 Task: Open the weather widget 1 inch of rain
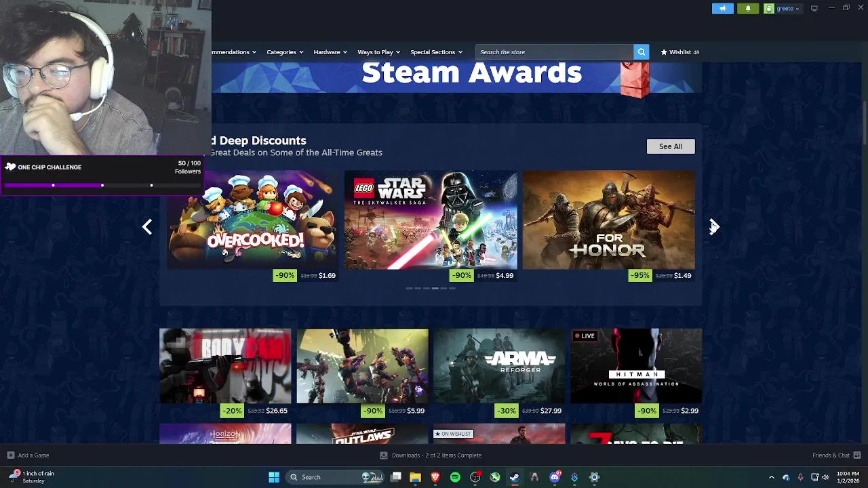pyautogui.click(x=33, y=477)
